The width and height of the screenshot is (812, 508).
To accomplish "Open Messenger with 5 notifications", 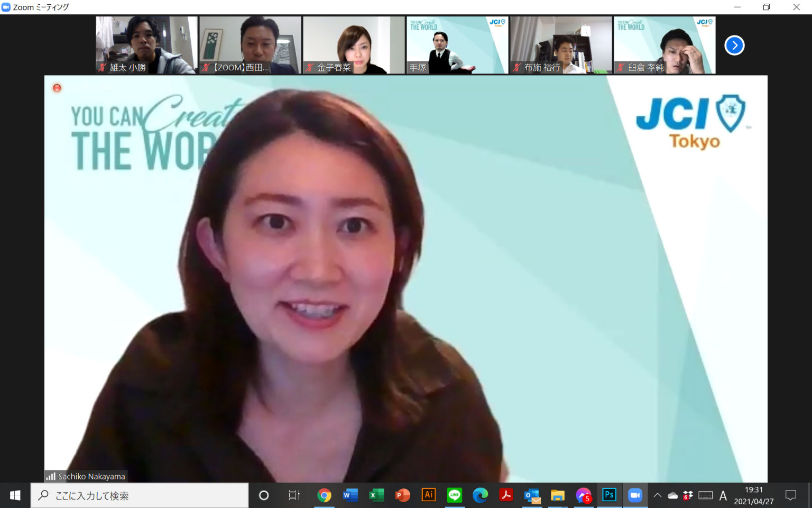I will 583,495.
